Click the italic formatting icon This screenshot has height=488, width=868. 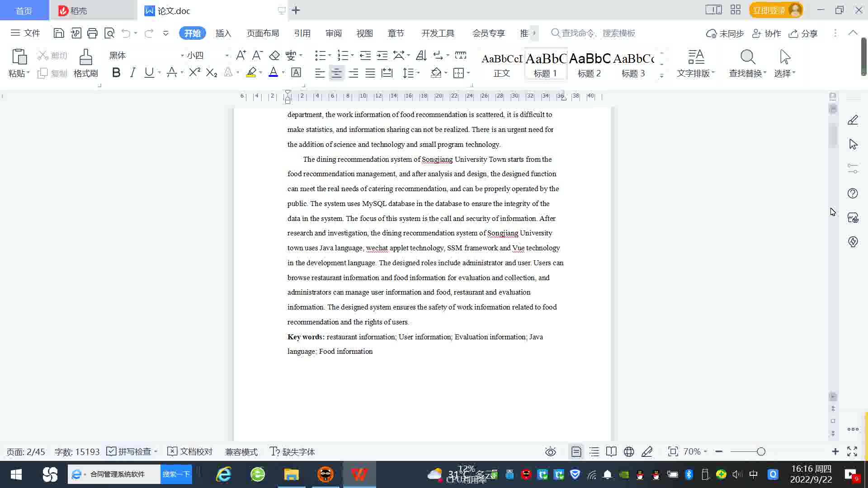coord(132,73)
